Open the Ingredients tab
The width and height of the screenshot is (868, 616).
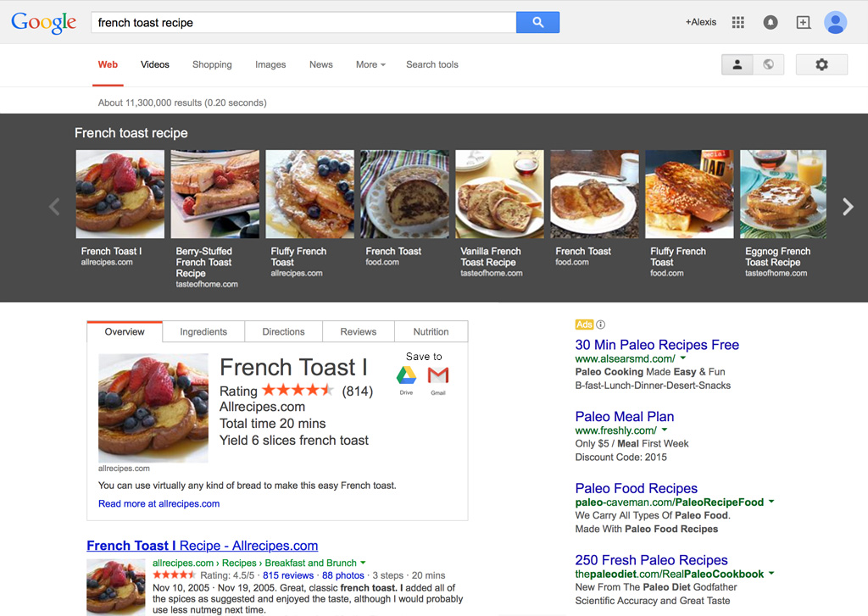[x=203, y=332]
